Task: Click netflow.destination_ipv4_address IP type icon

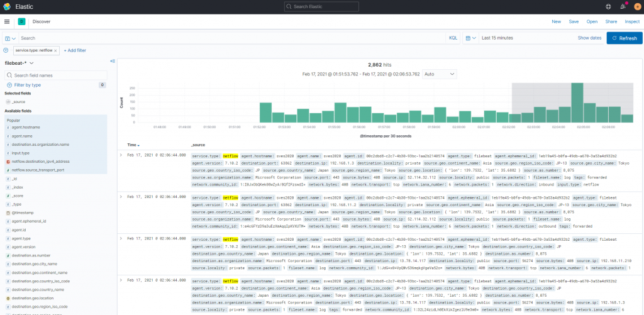Action: 9,162
